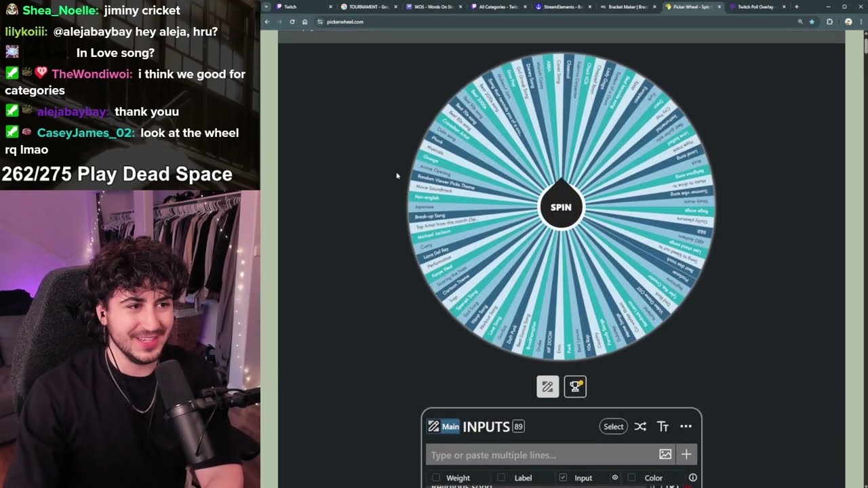Screen dimensions: 868x488
Task: Switch to the Bracket Maker tab
Action: pyautogui.click(x=625, y=7)
